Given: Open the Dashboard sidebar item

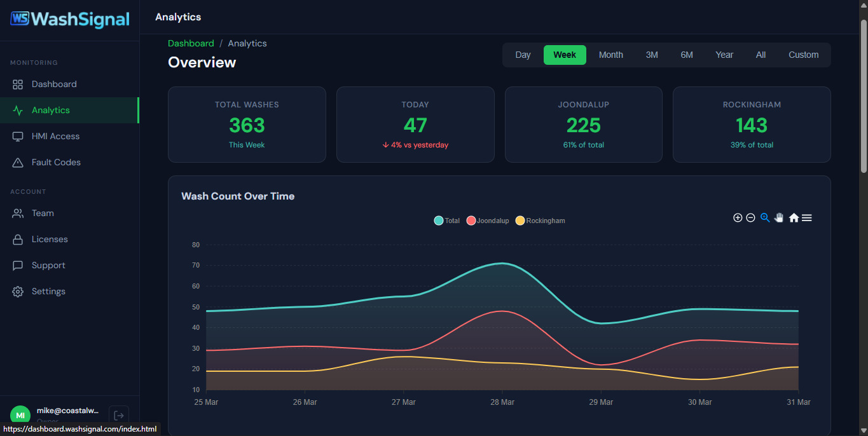Looking at the screenshot, I should coord(69,85).
